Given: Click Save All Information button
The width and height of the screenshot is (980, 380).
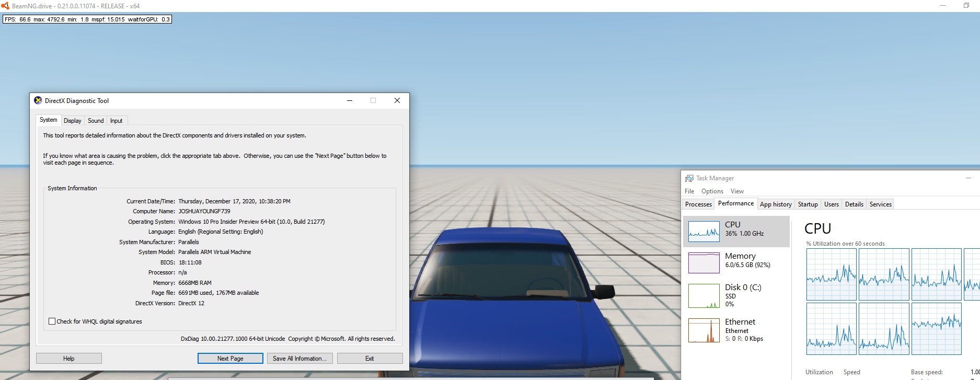Looking at the screenshot, I should click(x=300, y=359).
